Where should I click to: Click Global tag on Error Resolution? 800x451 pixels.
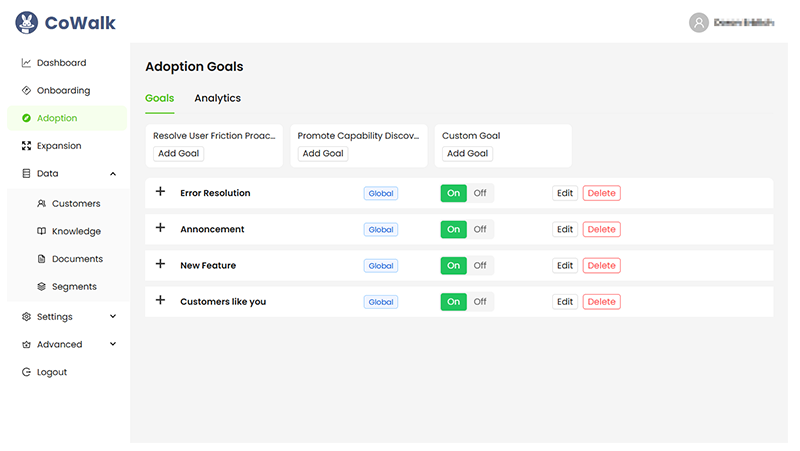(x=381, y=193)
